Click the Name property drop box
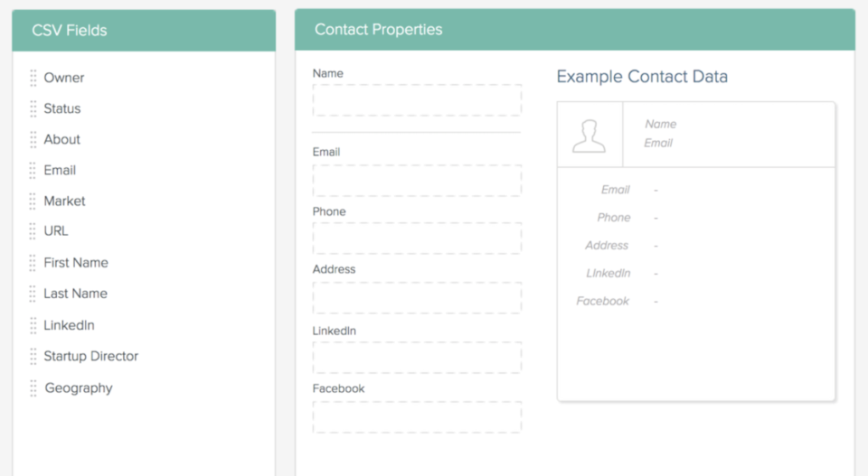The height and width of the screenshot is (476, 868). coord(417,100)
